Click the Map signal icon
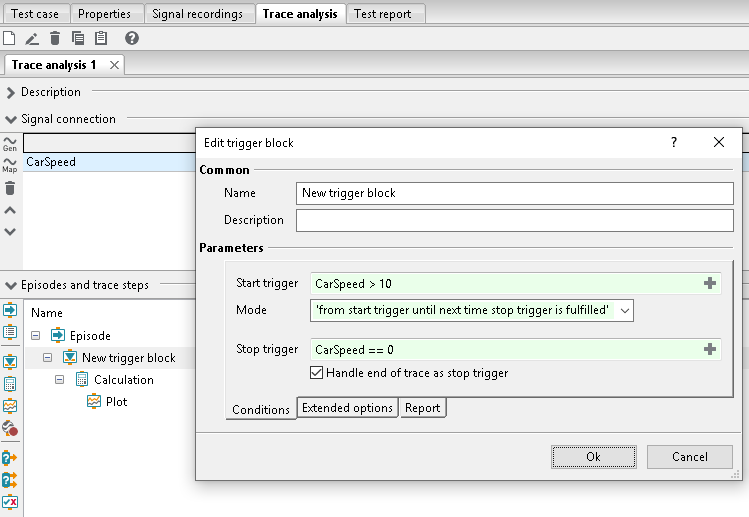 point(10,165)
